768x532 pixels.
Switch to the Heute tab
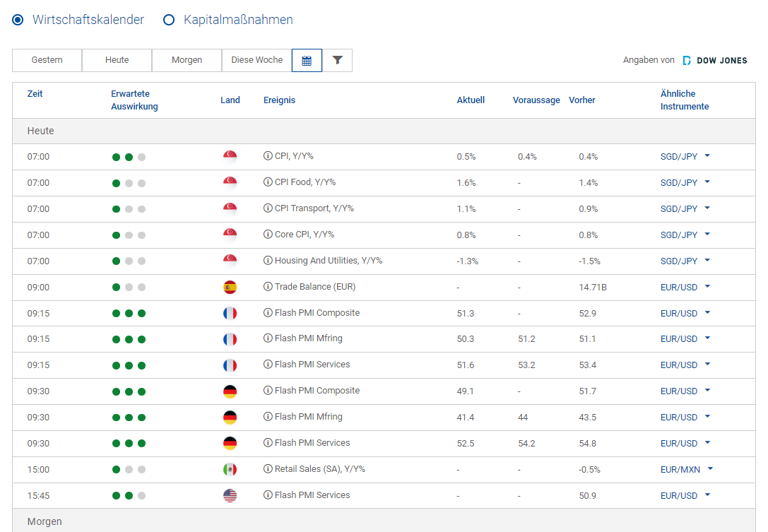[x=117, y=60]
